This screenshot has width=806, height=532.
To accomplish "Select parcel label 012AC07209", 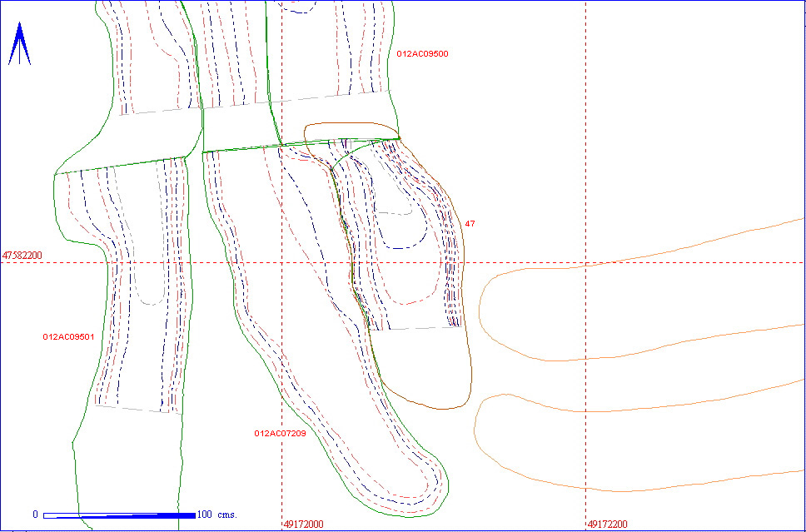I will pyautogui.click(x=280, y=433).
